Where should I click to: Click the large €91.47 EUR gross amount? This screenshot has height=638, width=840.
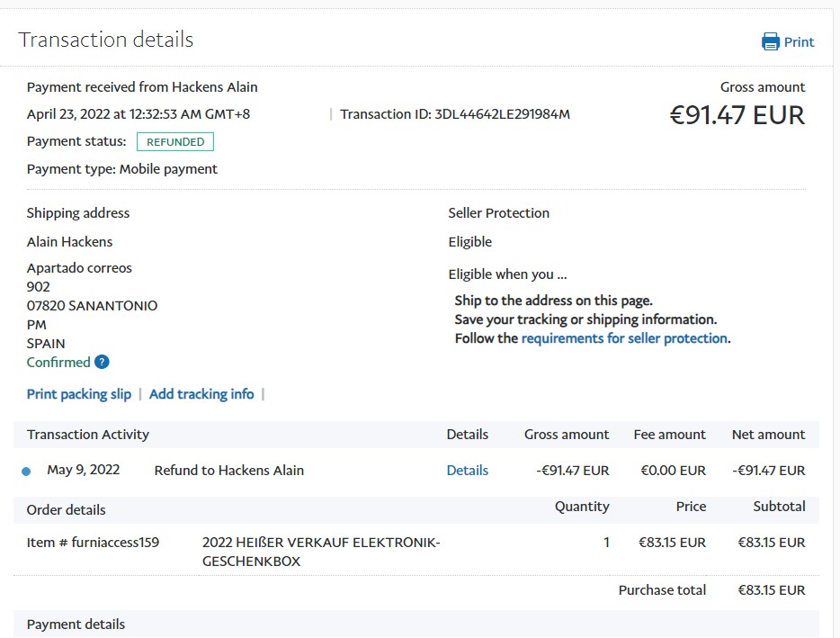(x=737, y=115)
